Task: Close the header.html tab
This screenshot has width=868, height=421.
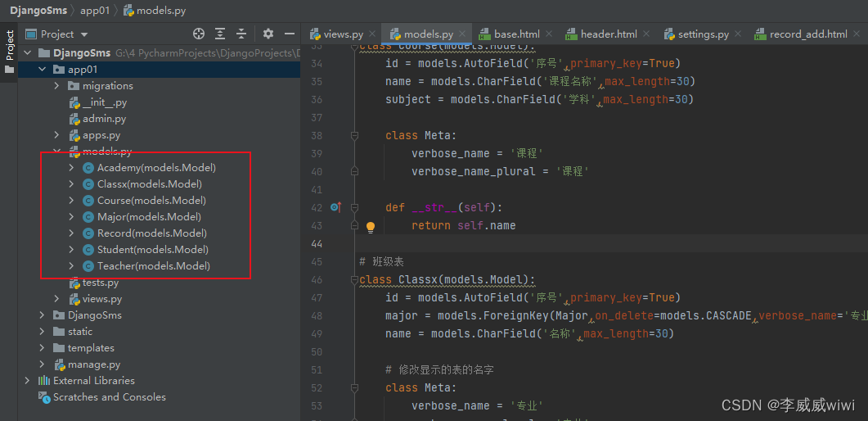Action: point(646,34)
